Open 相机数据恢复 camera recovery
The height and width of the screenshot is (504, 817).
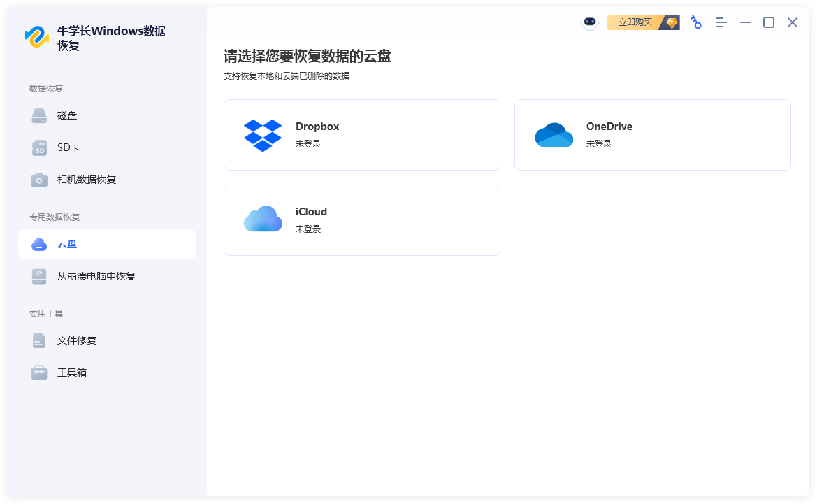86,180
